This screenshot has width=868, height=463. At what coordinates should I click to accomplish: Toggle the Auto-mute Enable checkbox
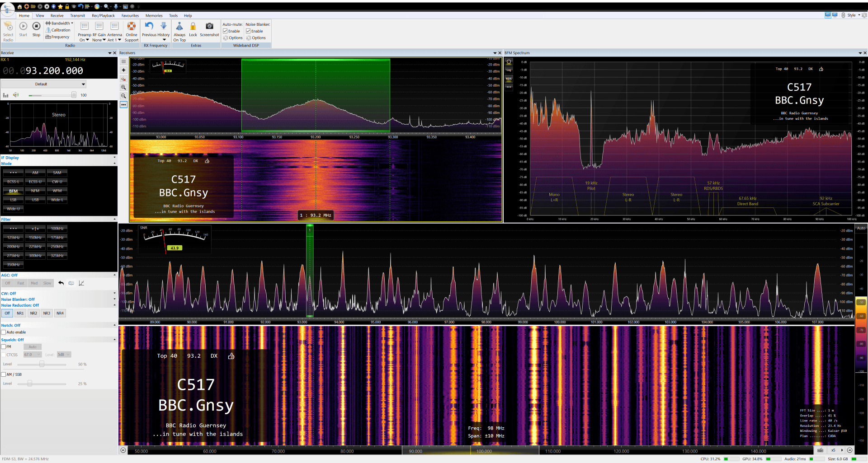point(225,31)
